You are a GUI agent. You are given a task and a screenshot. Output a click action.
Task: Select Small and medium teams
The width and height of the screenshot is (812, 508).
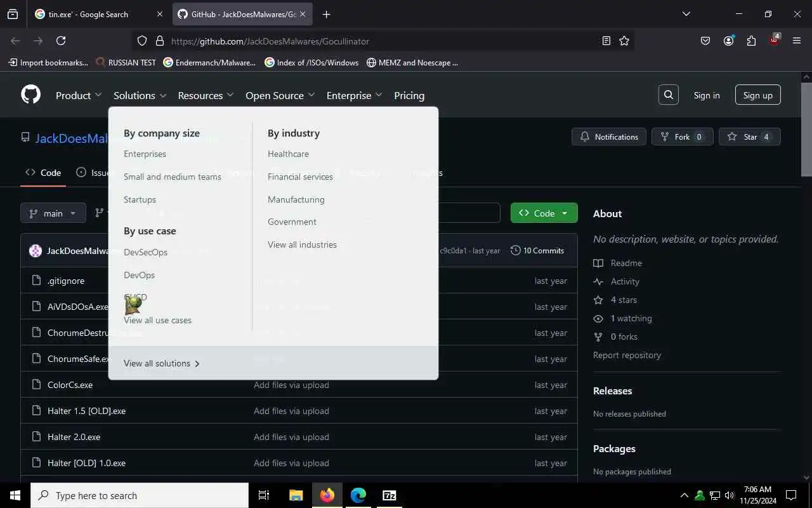click(x=173, y=177)
